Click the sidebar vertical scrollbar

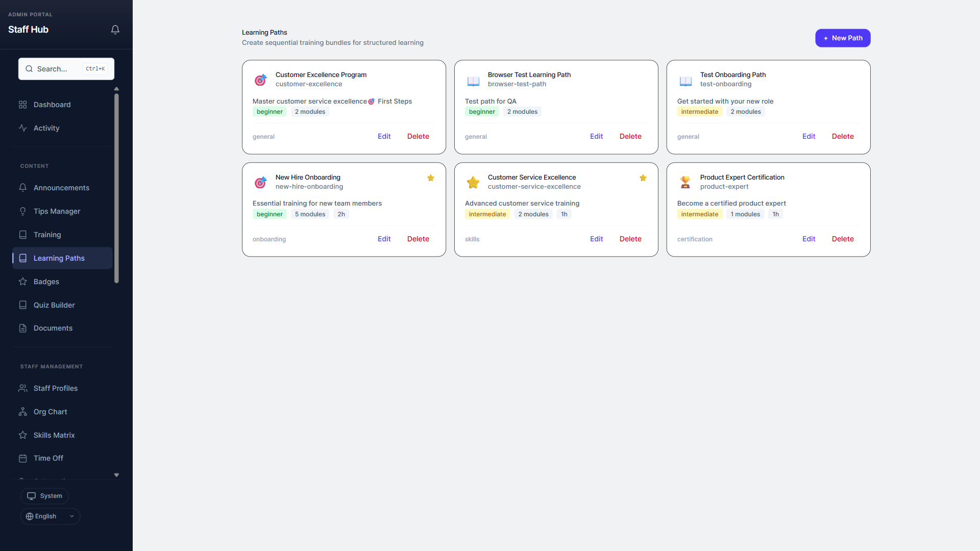116,189
